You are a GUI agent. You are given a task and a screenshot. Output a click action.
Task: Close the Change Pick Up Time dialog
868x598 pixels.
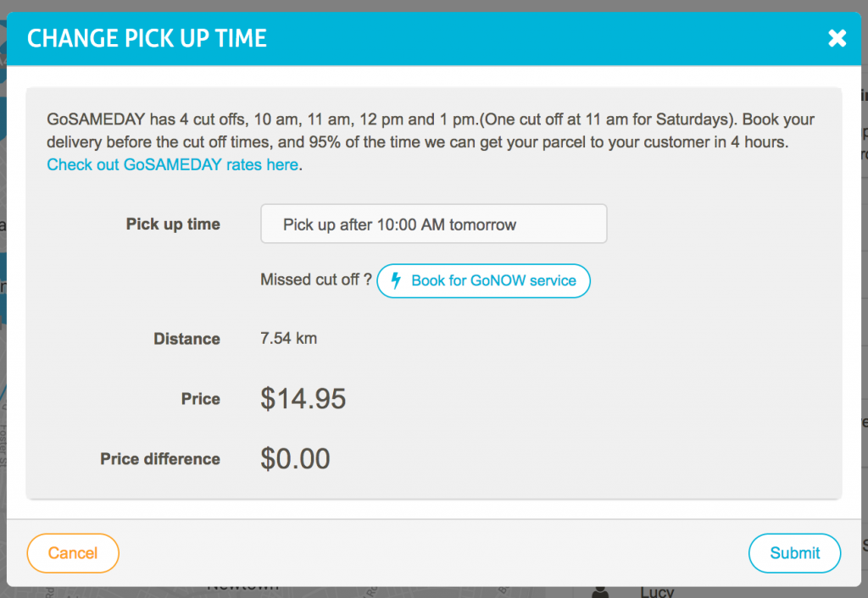(837, 38)
